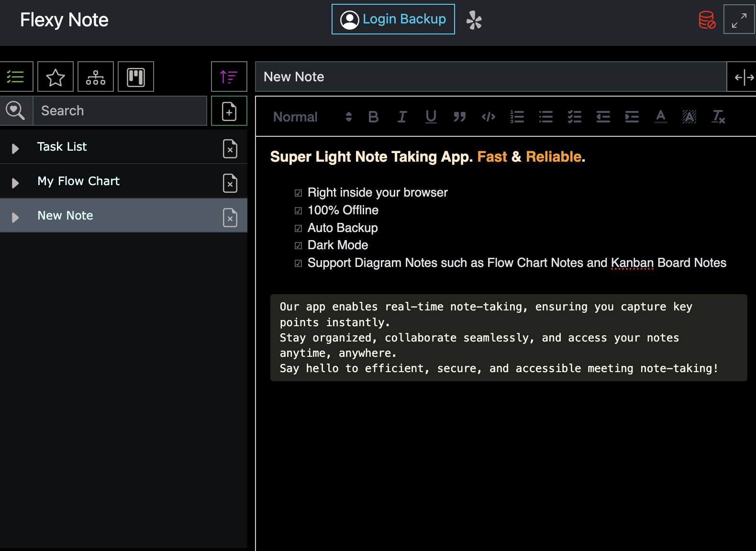Screen dimensions: 756x551
Task: Click the pinwheel icon beside Login Backup
Action: tap(474, 20)
